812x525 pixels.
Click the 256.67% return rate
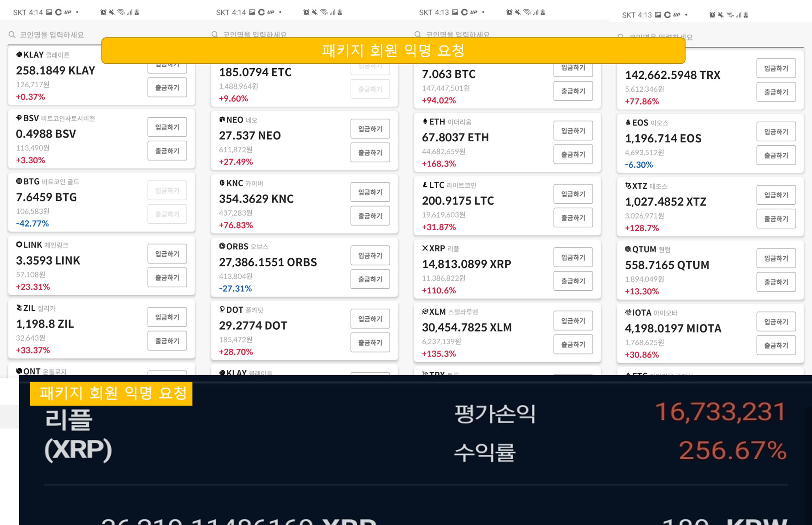click(733, 450)
